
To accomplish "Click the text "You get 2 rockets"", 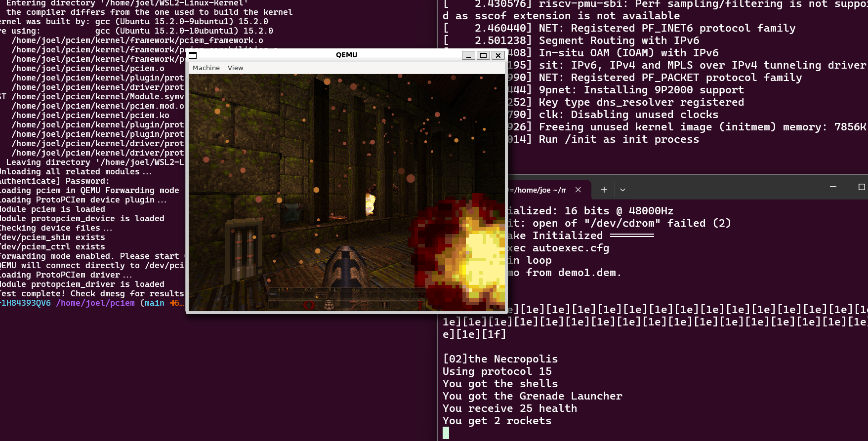I will 497,421.
